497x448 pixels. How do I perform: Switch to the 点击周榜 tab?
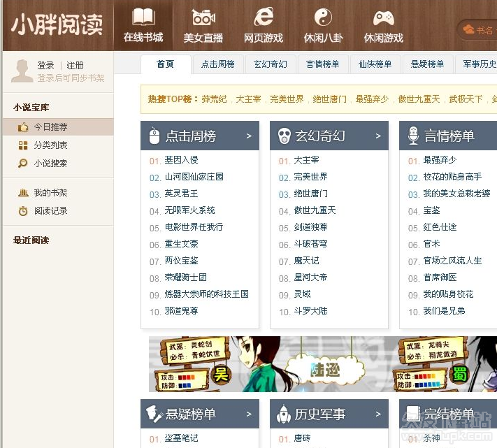[x=218, y=64]
